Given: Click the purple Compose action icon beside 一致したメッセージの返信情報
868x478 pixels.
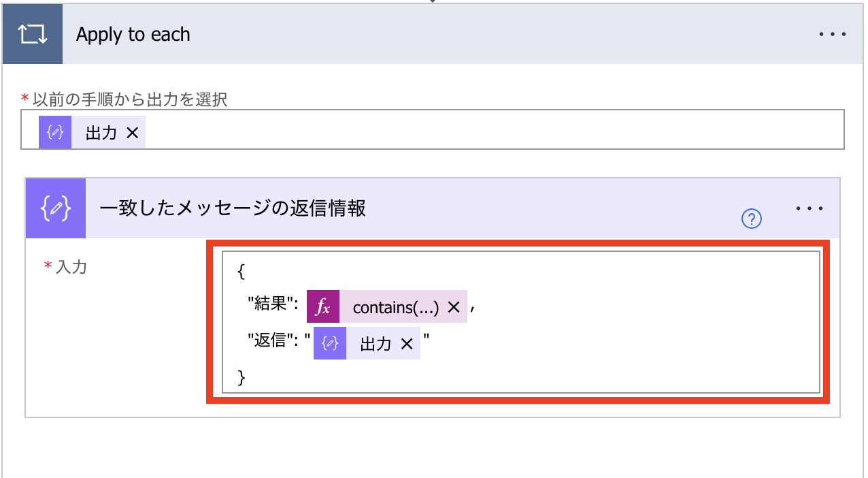Looking at the screenshot, I should [54, 208].
